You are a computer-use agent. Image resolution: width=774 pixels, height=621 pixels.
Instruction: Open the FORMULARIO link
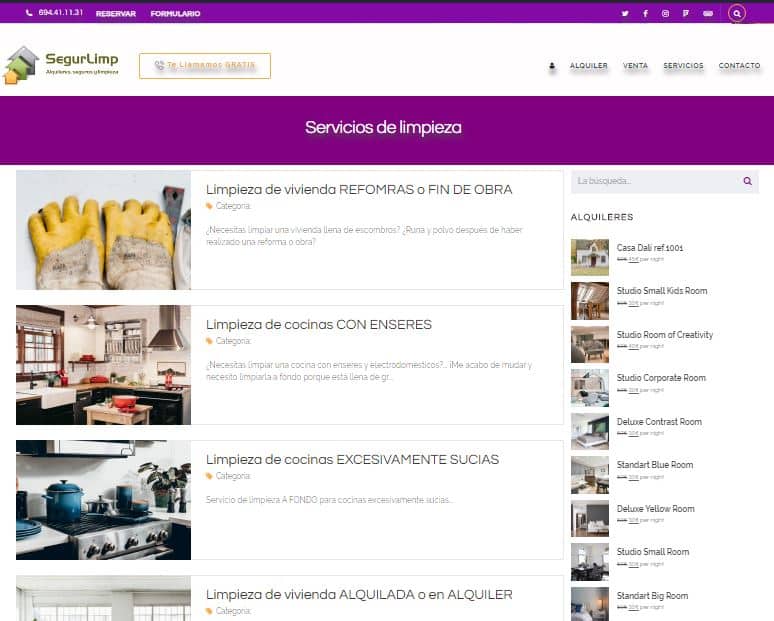(x=175, y=14)
